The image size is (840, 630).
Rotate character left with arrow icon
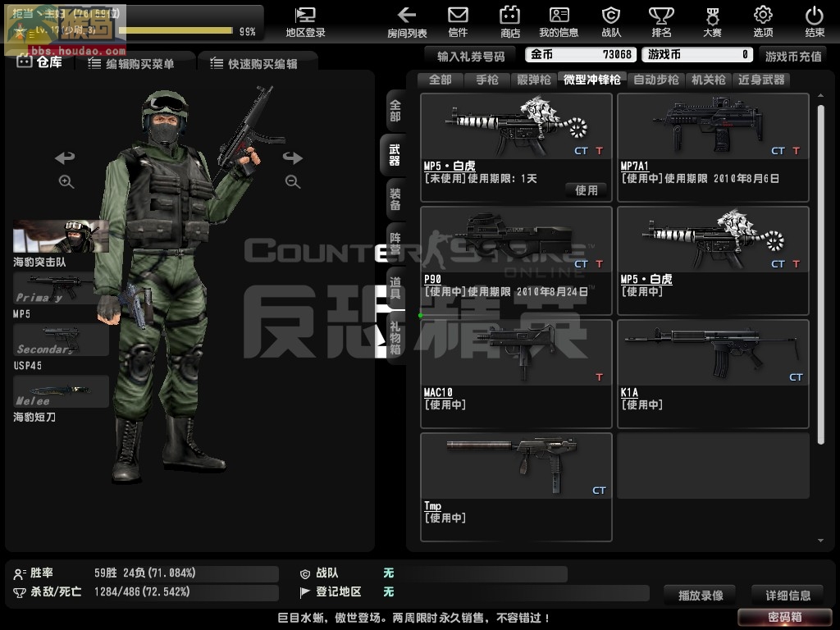[x=65, y=157]
